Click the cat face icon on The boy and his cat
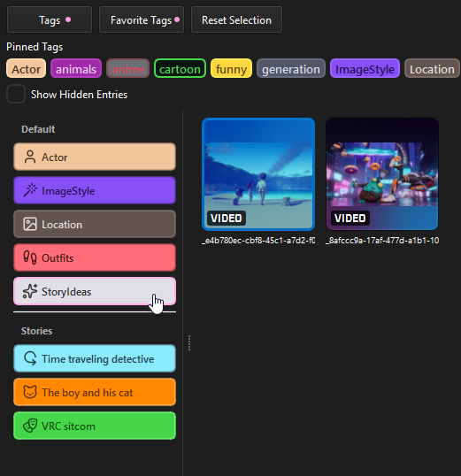461x476 pixels. pyautogui.click(x=30, y=392)
